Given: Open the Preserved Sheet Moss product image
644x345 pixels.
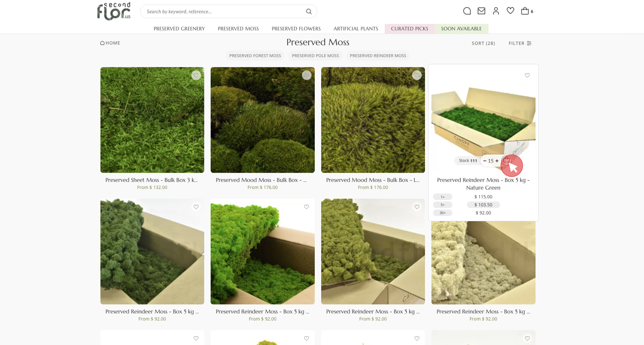Looking at the screenshot, I should coord(152,120).
